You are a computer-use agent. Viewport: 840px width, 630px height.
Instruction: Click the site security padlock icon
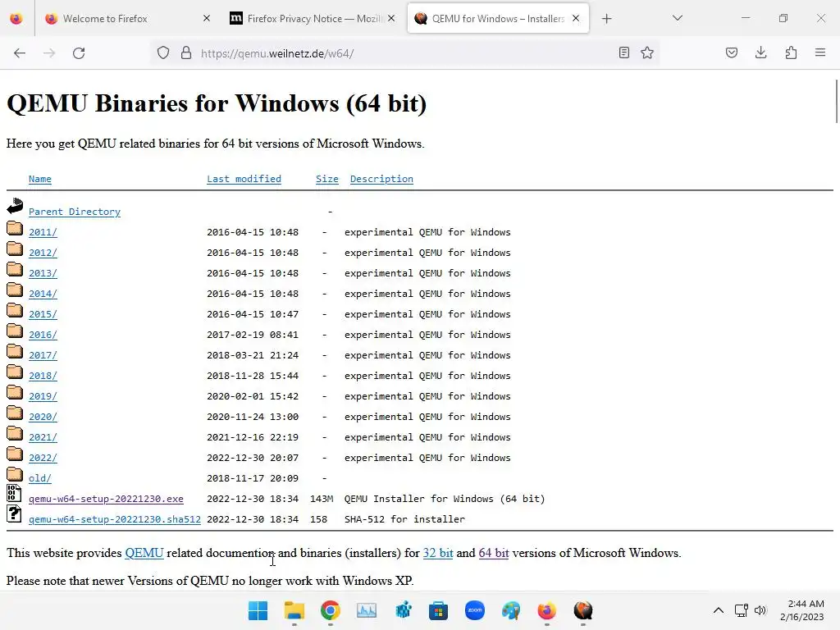(186, 52)
